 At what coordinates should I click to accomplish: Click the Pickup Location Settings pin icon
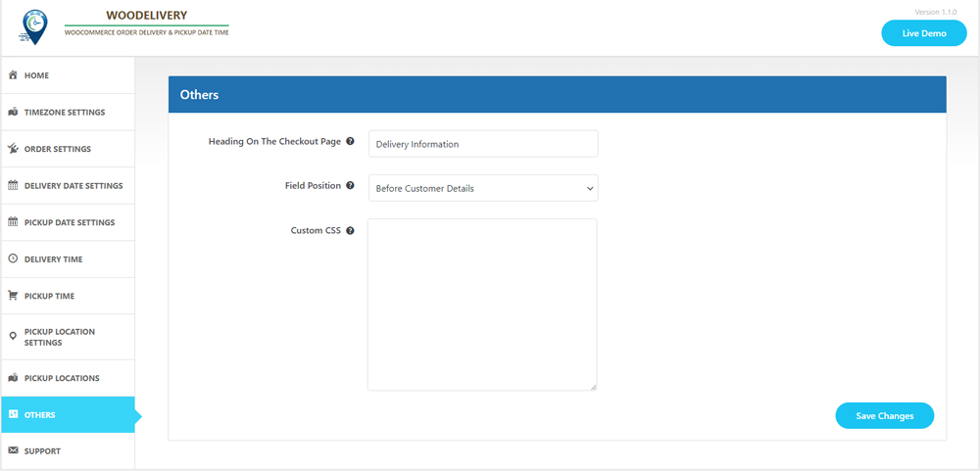coord(13,337)
